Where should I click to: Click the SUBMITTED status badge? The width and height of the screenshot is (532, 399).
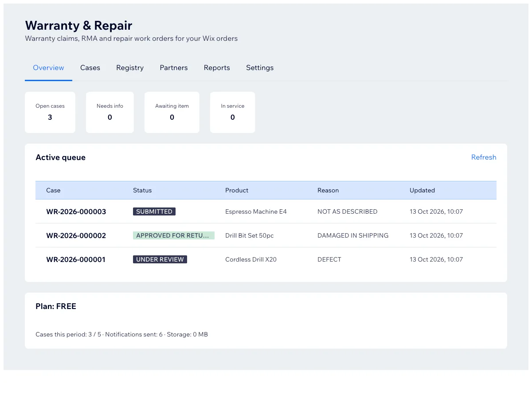[154, 211]
